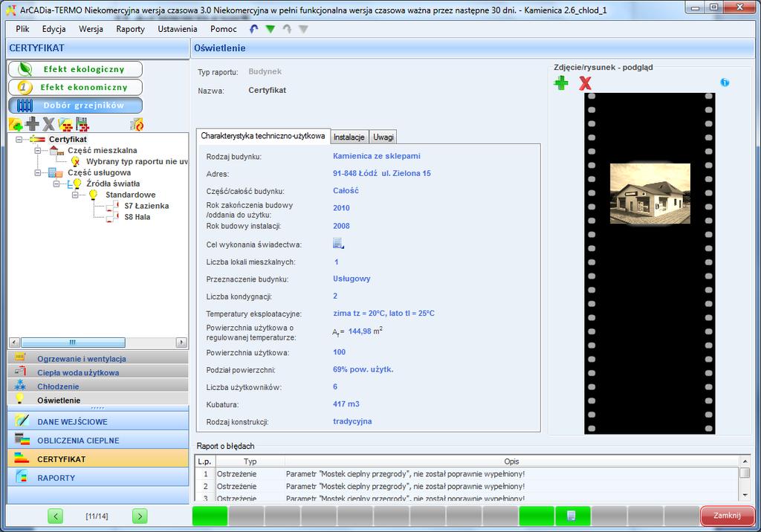The image size is (761, 532).
Task: Click the tree scrollbar right arrow
Action: tap(181, 343)
